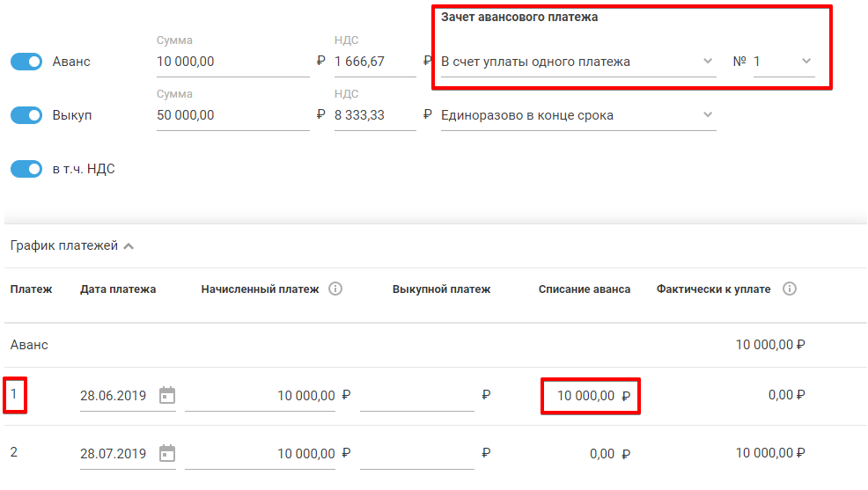This screenshot has width=868, height=490.
Task: Edit date field 28.06.2019 of payment 1
Action: [x=114, y=396]
